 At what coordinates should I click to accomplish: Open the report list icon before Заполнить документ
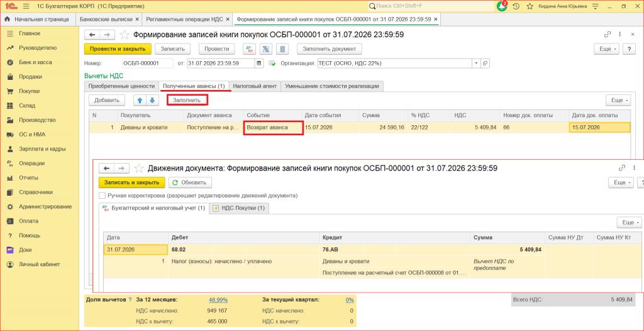(282, 49)
